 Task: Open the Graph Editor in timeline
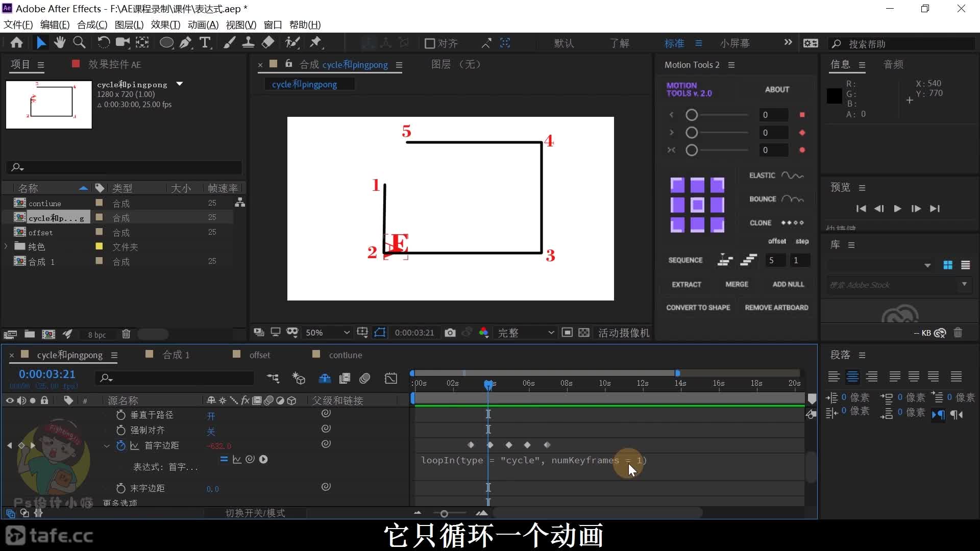point(391,378)
